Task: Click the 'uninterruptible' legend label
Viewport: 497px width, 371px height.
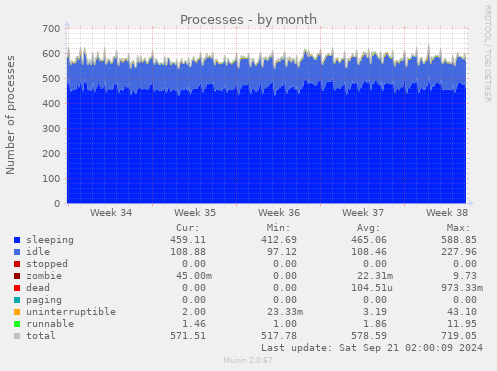Action: (x=71, y=312)
